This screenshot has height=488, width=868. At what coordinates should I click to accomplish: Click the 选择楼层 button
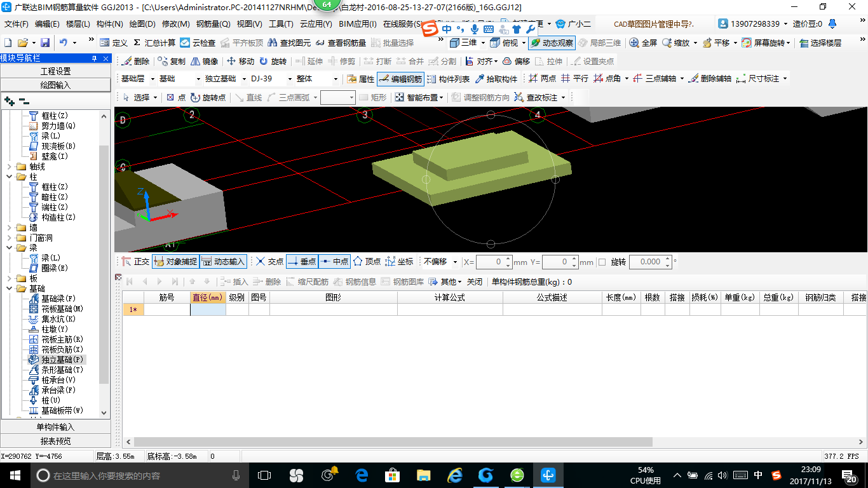(820, 43)
